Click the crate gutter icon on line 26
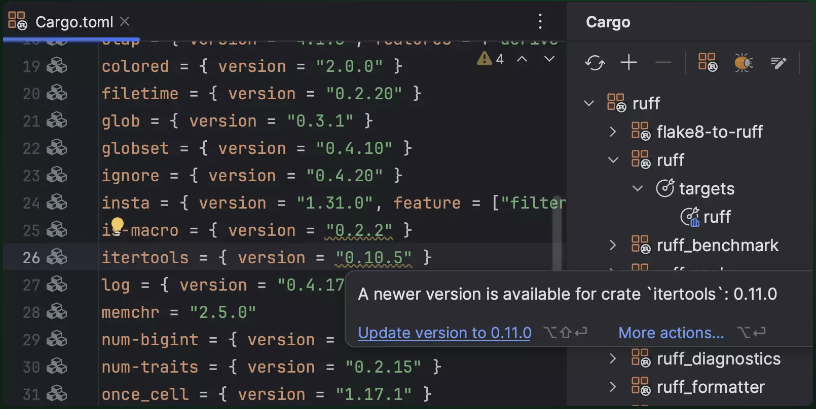 pos(57,258)
